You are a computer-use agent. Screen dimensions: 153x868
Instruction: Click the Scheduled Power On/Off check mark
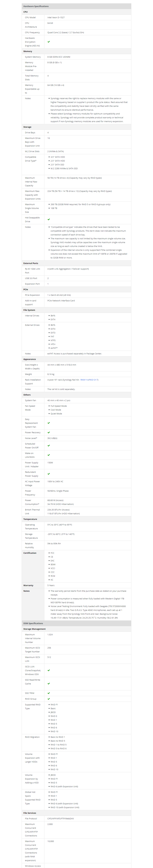[x=49, y=445]
